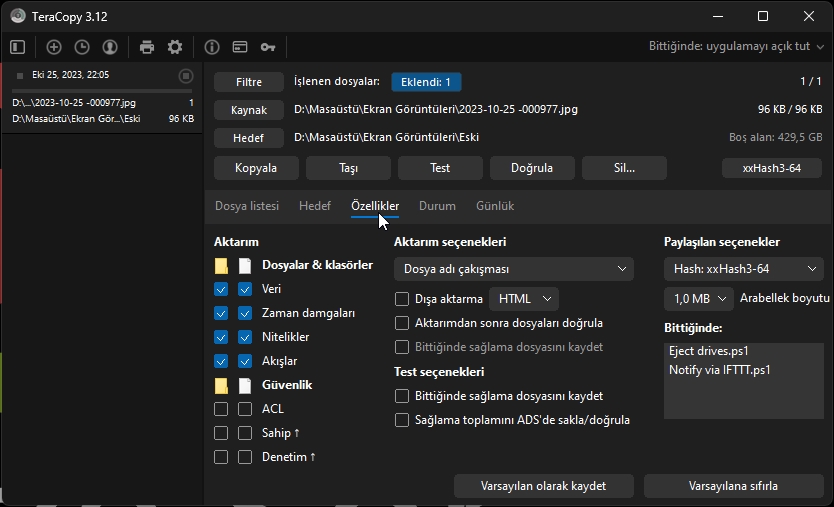Viewport: 834px width, 507px height.
Task: Click the folder icon beside Güvenlik
Action: pyautogui.click(x=221, y=386)
